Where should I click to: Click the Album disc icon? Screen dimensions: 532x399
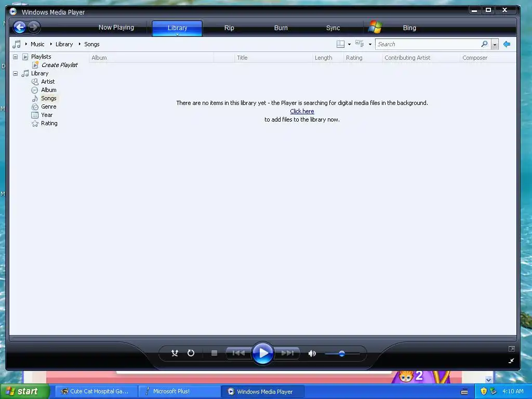pyautogui.click(x=35, y=90)
